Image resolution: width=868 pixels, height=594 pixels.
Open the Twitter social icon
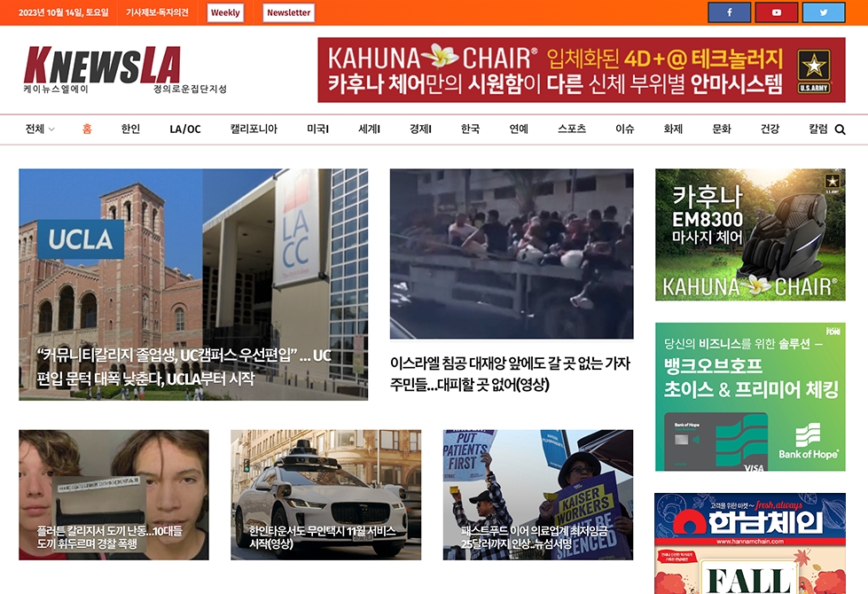coord(824,12)
